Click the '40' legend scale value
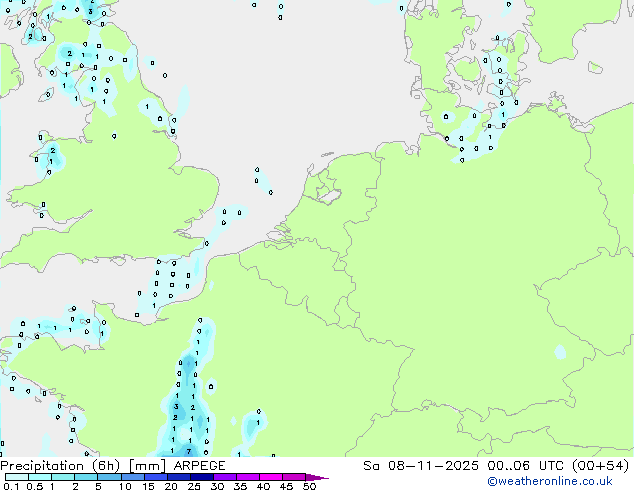Image resolution: width=634 pixels, height=490 pixels. tap(263, 486)
